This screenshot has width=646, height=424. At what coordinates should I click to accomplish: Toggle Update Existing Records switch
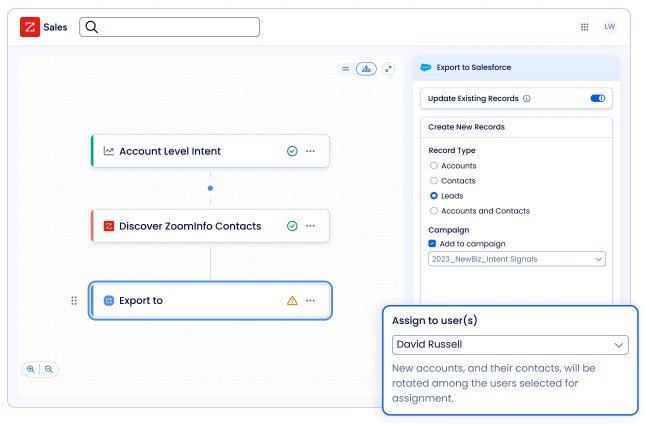[x=597, y=98]
